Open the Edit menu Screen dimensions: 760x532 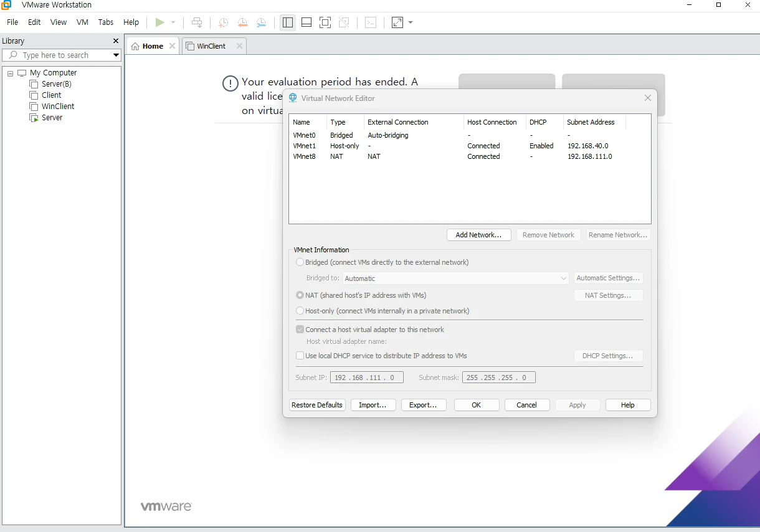point(34,22)
